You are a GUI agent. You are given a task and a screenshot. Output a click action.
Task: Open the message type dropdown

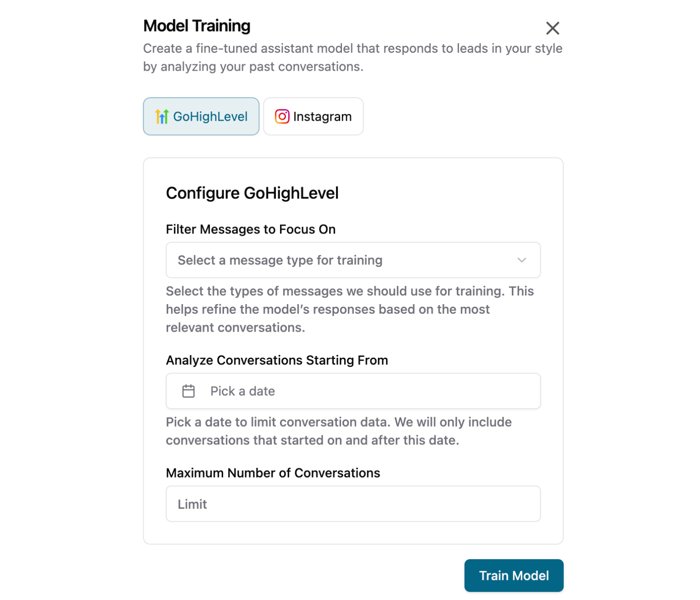coord(353,260)
